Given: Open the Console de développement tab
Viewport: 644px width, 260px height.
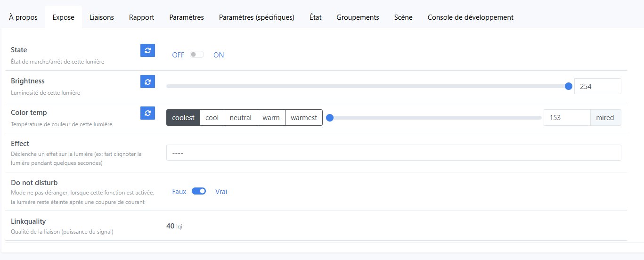Looking at the screenshot, I should coord(471,17).
